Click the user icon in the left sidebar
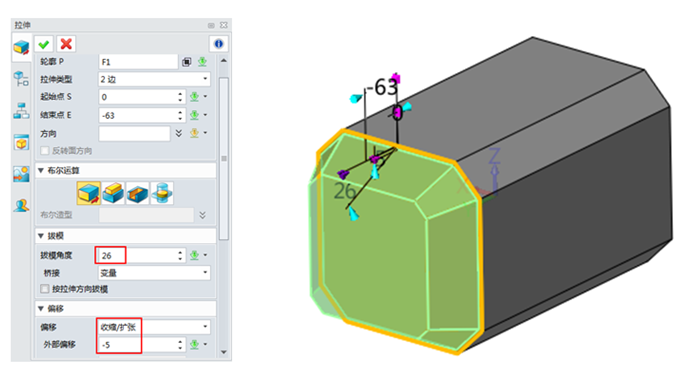 (21, 205)
